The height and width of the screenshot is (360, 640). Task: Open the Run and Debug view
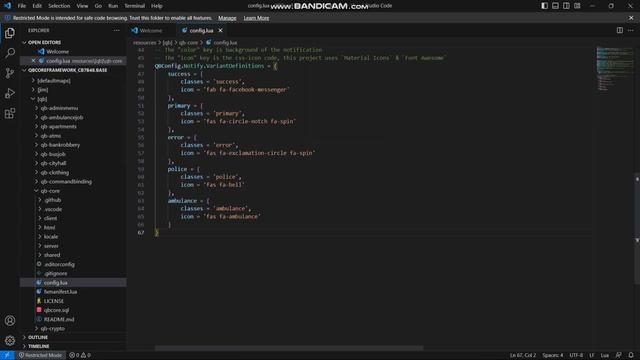10,93
